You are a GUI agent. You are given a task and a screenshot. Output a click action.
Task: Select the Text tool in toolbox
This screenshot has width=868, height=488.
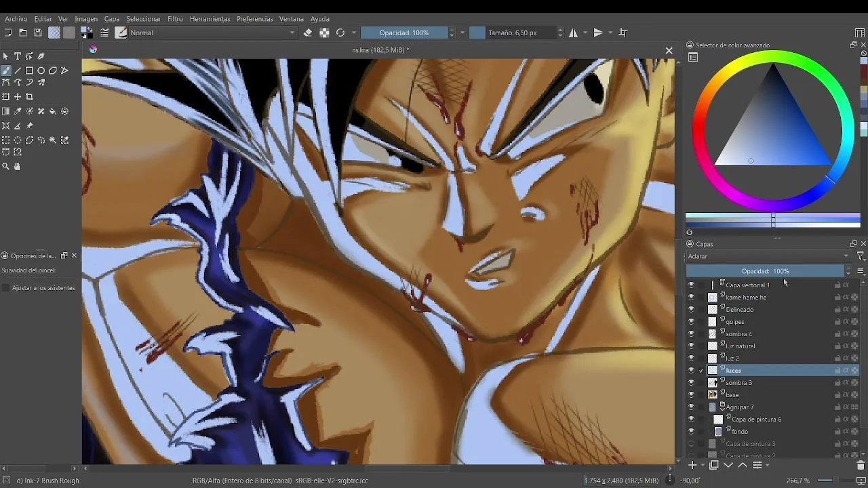point(18,56)
